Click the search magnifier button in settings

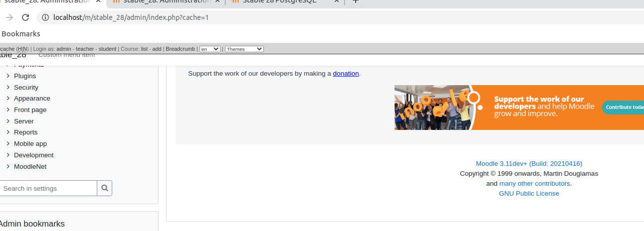[105, 188]
